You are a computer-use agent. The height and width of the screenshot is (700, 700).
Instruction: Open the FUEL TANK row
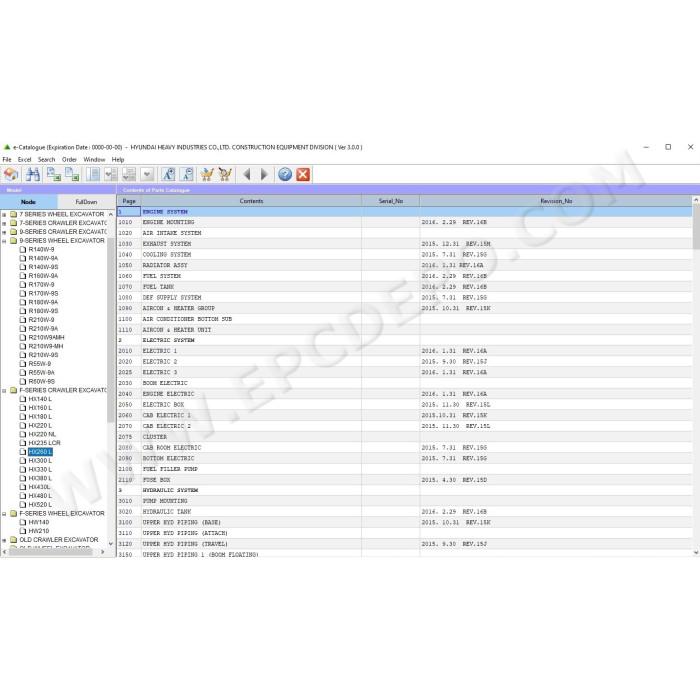coord(404,287)
